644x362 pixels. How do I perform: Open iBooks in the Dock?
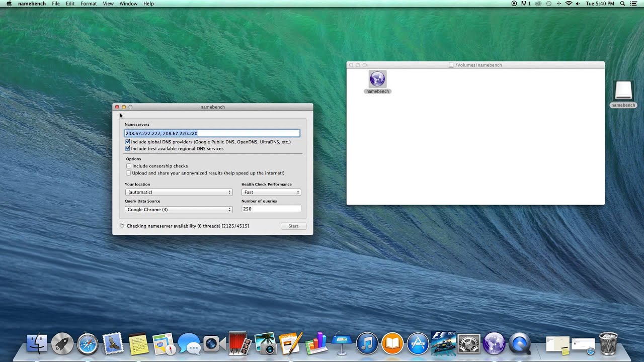click(x=392, y=344)
